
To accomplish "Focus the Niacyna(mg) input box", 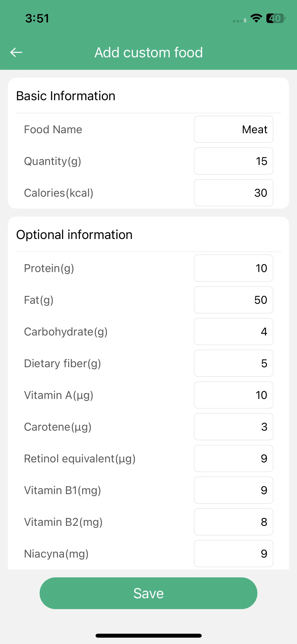I will pyautogui.click(x=234, y=554).
